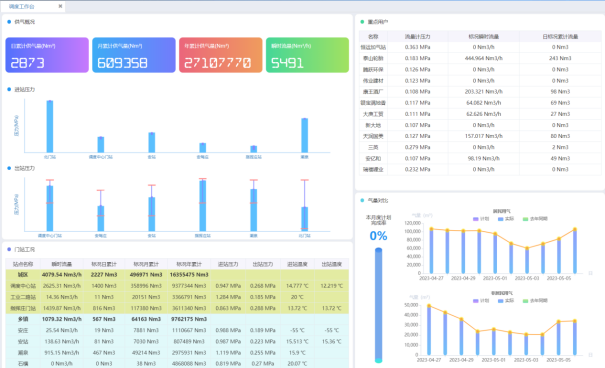Click the 0% plan completion value
Image resolution: width=605 pixels, height=368 pixels.
click(x=378, y=236)
